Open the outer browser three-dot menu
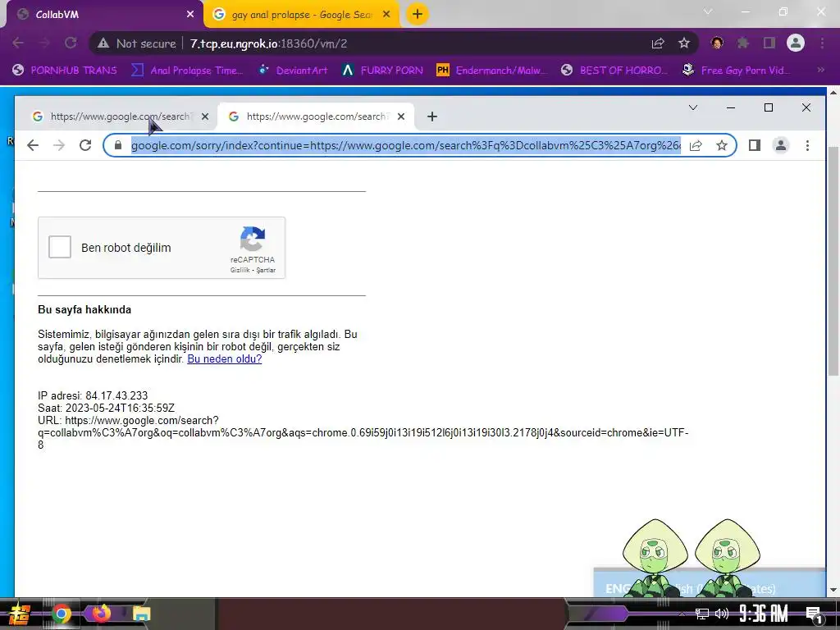The height and width of the screenshot is (630, 840). coord(822,43)
